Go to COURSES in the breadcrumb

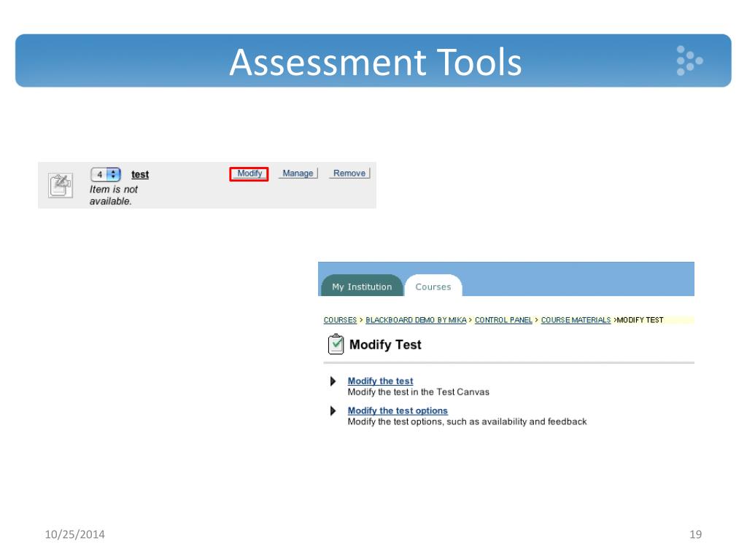tap(340, 320)
